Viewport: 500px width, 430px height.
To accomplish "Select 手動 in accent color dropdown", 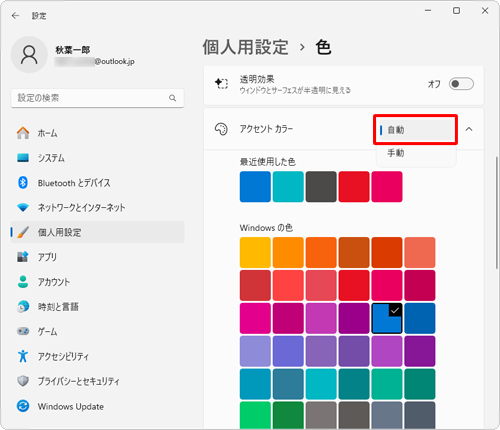I will (415, 153).
